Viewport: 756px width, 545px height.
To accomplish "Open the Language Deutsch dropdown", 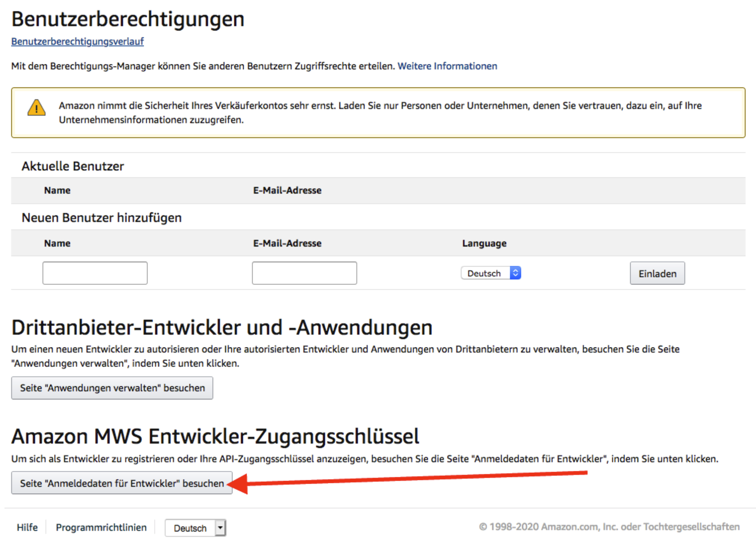I will (485, 273).
